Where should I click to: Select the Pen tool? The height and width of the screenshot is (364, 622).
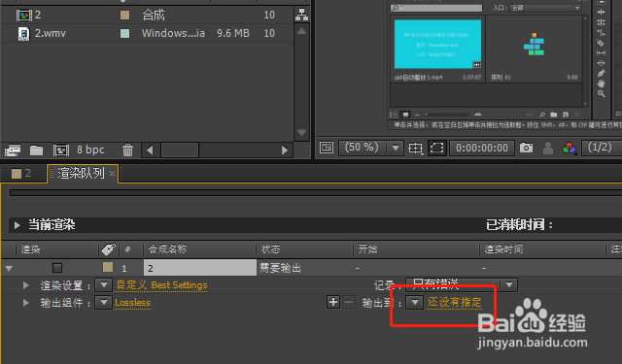pyautogui.click(x=601, y=73)
